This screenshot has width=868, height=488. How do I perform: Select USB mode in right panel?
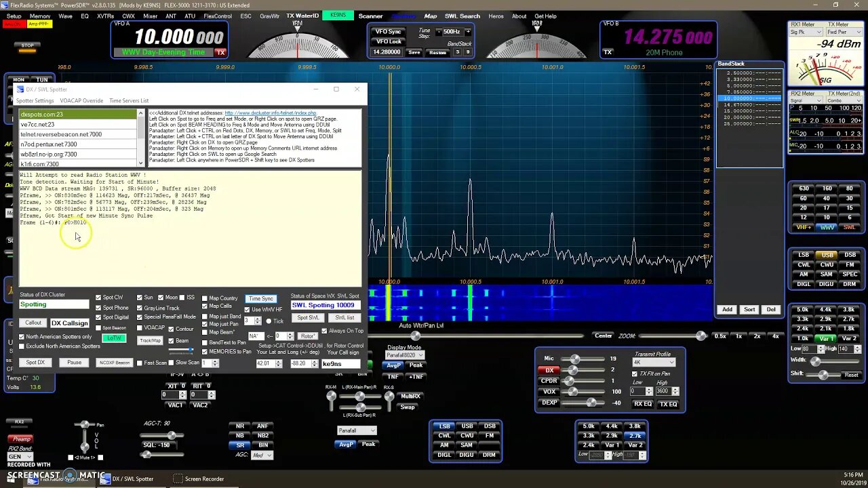pos(827,256)
